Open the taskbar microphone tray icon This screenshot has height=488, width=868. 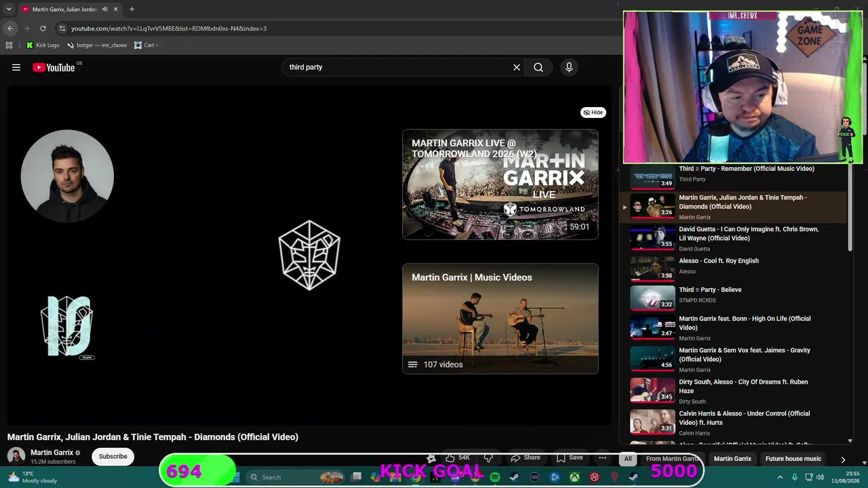click(x=795, y=477)
